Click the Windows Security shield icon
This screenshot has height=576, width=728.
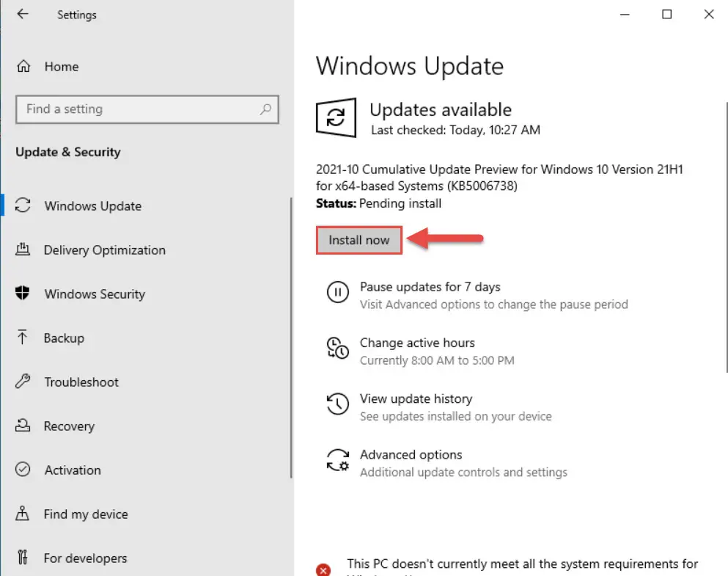click(22, 293)
